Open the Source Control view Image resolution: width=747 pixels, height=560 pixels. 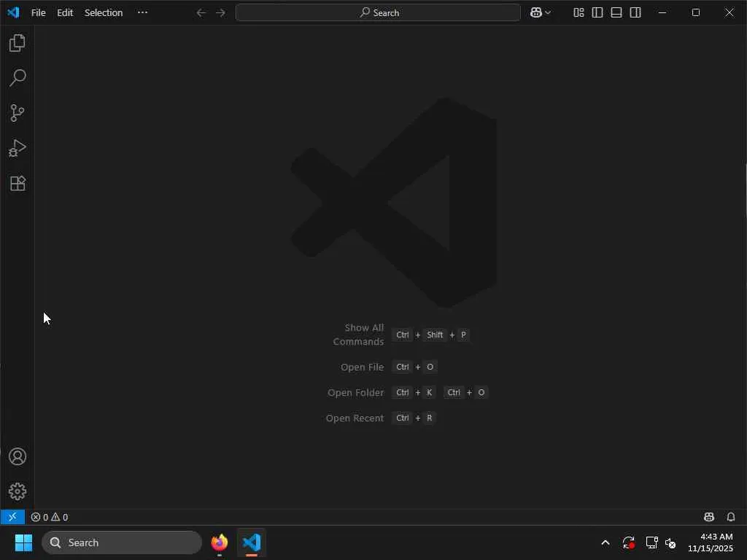point(18,113)
